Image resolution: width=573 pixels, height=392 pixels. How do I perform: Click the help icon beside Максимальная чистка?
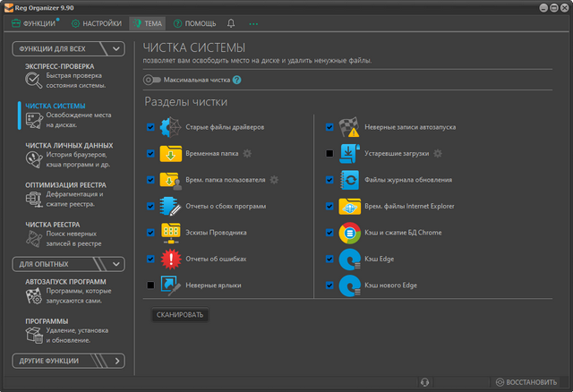237,80
